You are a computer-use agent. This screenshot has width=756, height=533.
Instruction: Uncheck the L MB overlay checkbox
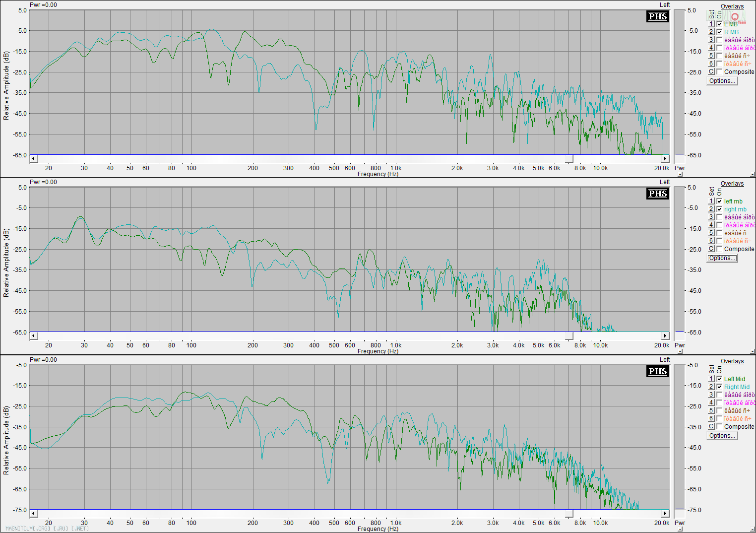(x=719, y=24)
